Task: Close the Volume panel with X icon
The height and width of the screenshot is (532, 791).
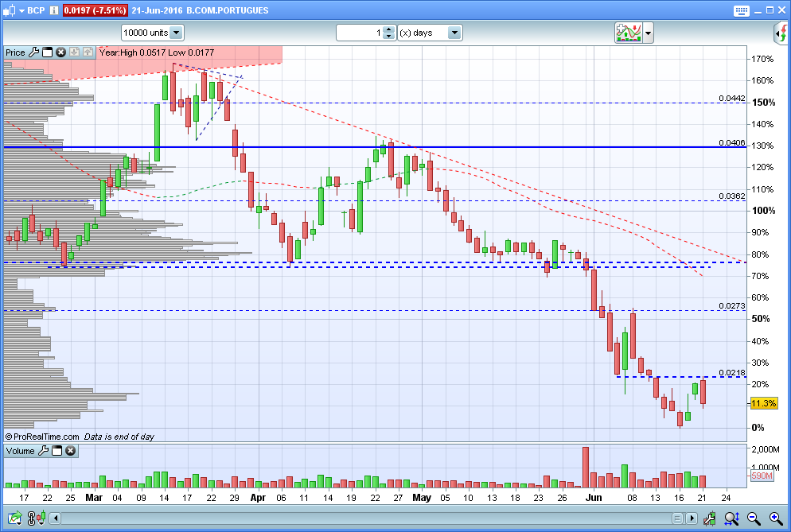Action: (x=71, y=450)
